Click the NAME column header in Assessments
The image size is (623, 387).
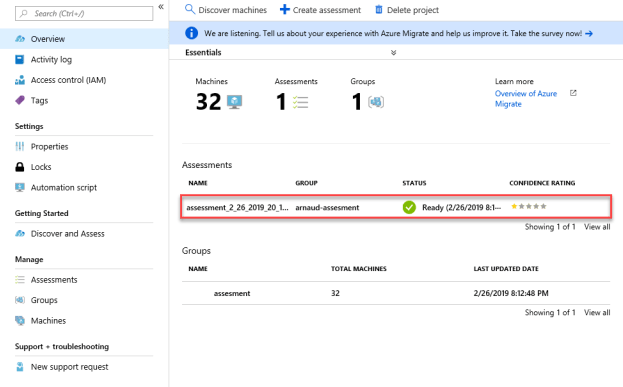click(198, 183)
